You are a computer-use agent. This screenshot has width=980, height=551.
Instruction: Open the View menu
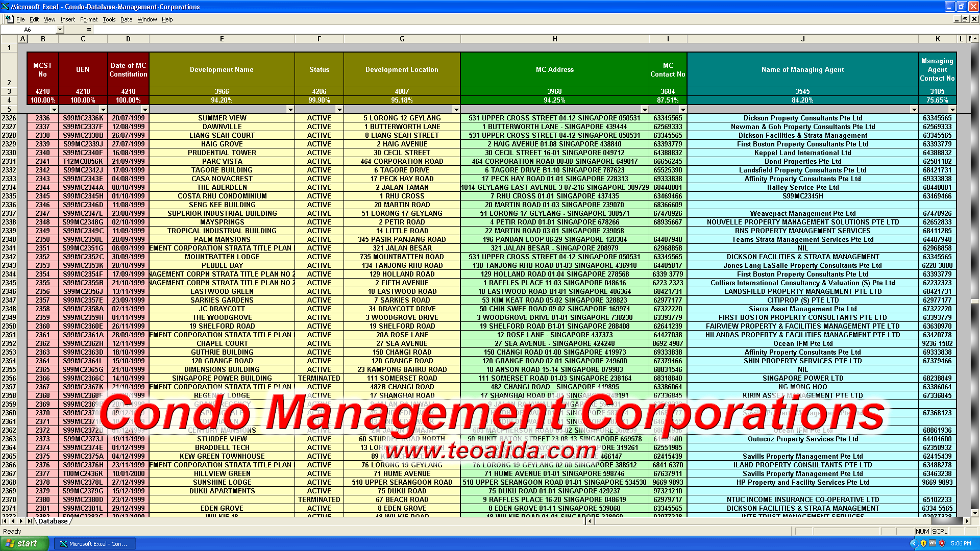pyautogui.click(x=50, y=19)
